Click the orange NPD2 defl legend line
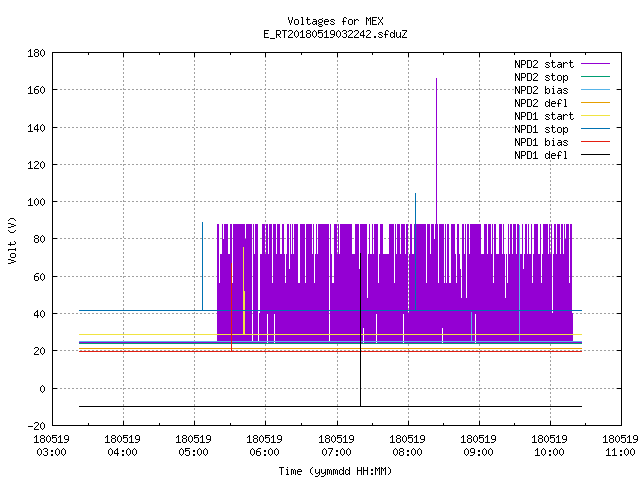640x480 pixels. pyautogui.click(x=595, y=103)
